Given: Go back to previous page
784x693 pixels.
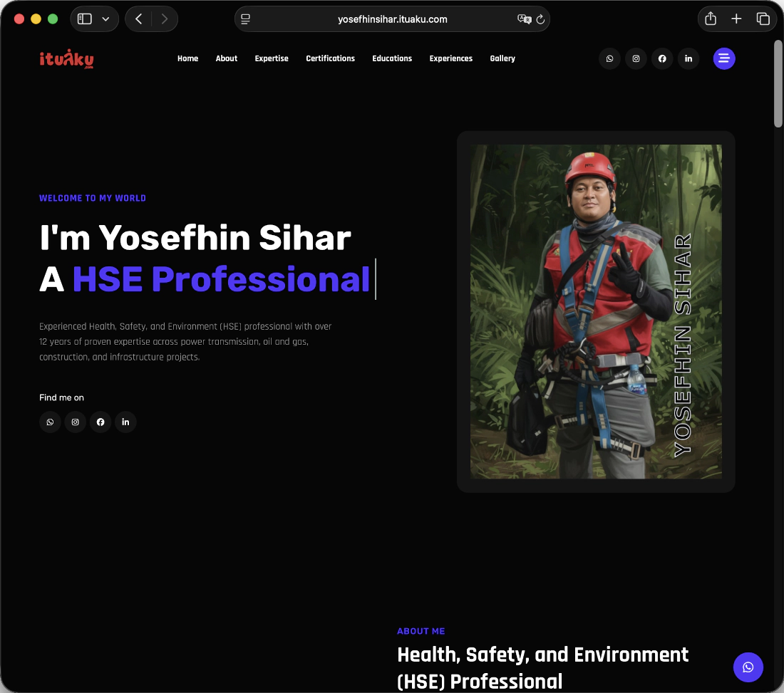Looking at the screenshot, I should click(139, 19).
